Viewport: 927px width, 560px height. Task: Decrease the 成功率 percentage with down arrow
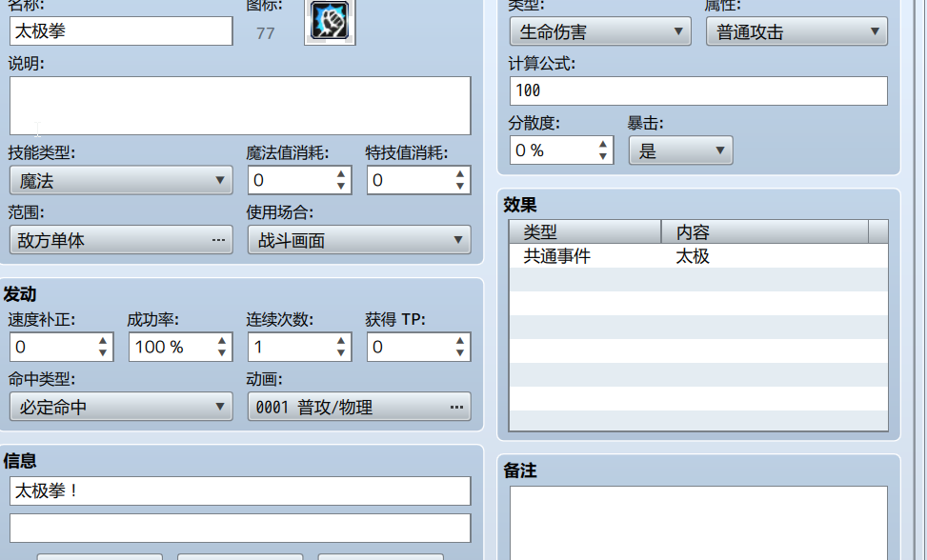click(222, 352)
